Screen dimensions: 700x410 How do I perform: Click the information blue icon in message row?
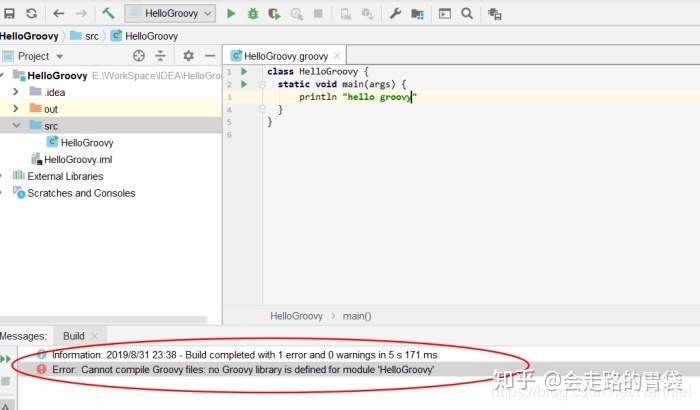[42, 355]
